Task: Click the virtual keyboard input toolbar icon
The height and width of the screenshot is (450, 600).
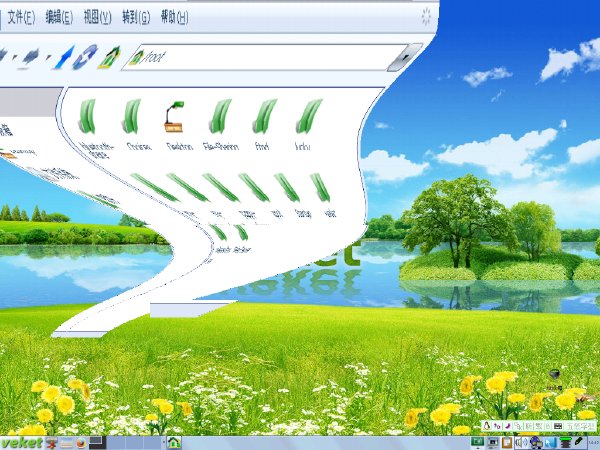Action: click(558, 426)
